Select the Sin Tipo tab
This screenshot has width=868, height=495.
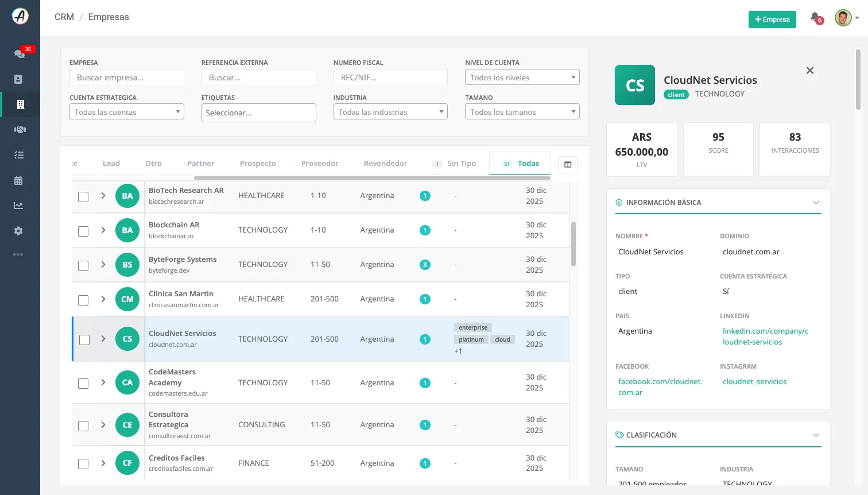pyautogui.click(x=454, y=164)
